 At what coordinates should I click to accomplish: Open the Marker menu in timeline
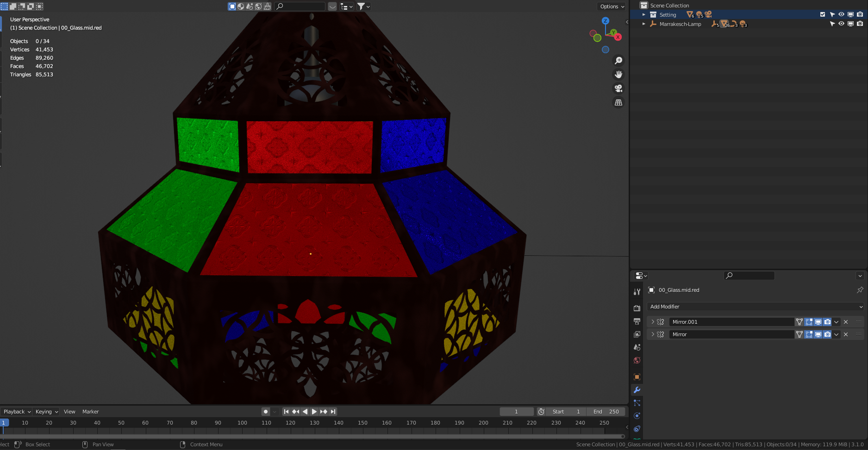pyautogui.click(x=90, y=412)
